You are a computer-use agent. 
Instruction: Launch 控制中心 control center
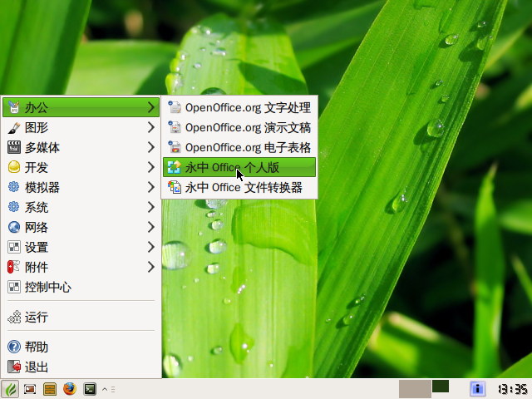coord(81,287)
